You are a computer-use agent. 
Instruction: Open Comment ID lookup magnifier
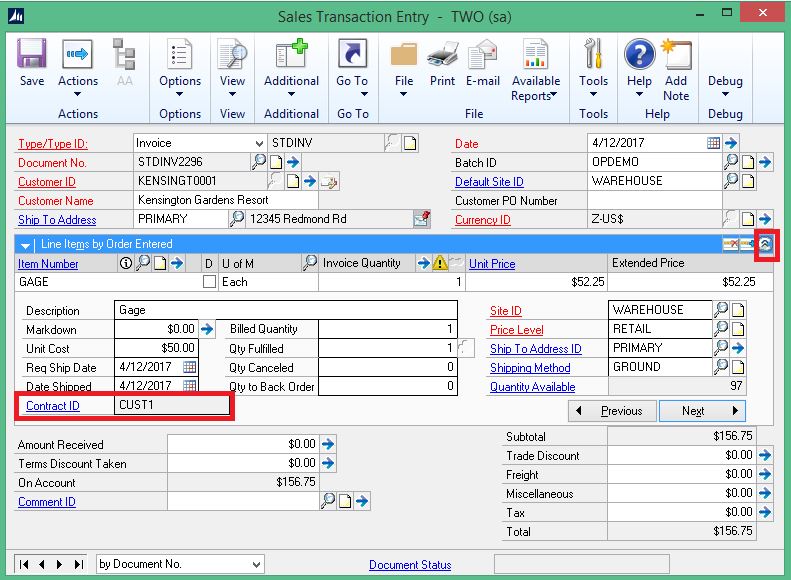328,501
